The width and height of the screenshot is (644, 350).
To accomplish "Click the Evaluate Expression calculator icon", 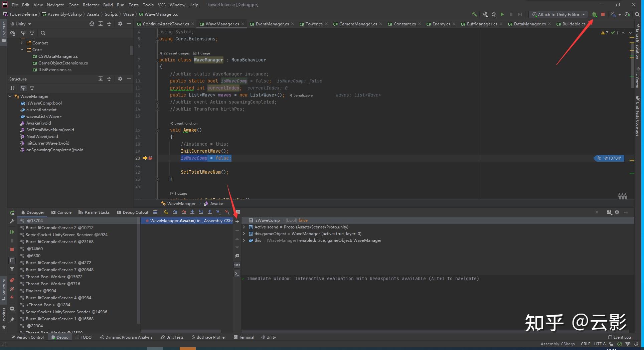I will [238, 212].
